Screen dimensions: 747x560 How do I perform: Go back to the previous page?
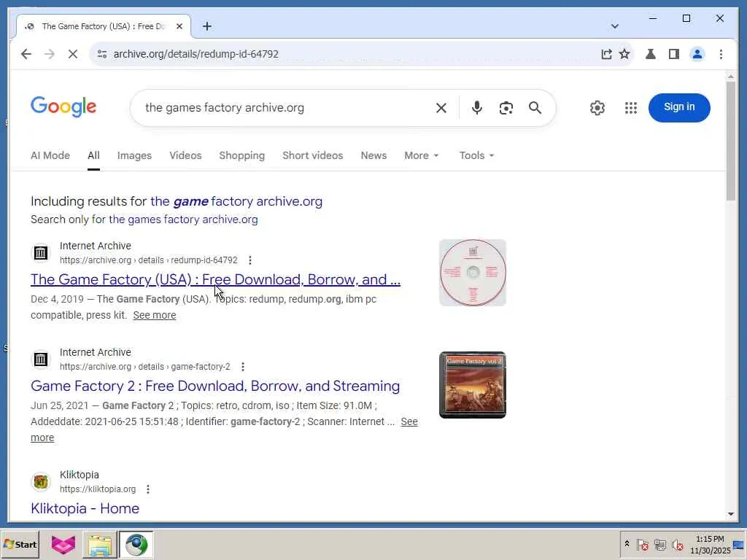tap(26, 54)
